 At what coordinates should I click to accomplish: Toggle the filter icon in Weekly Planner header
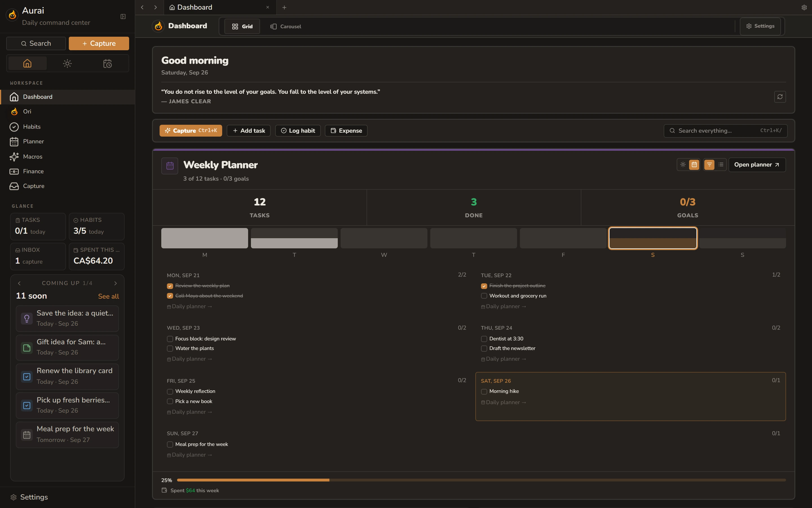709,165
